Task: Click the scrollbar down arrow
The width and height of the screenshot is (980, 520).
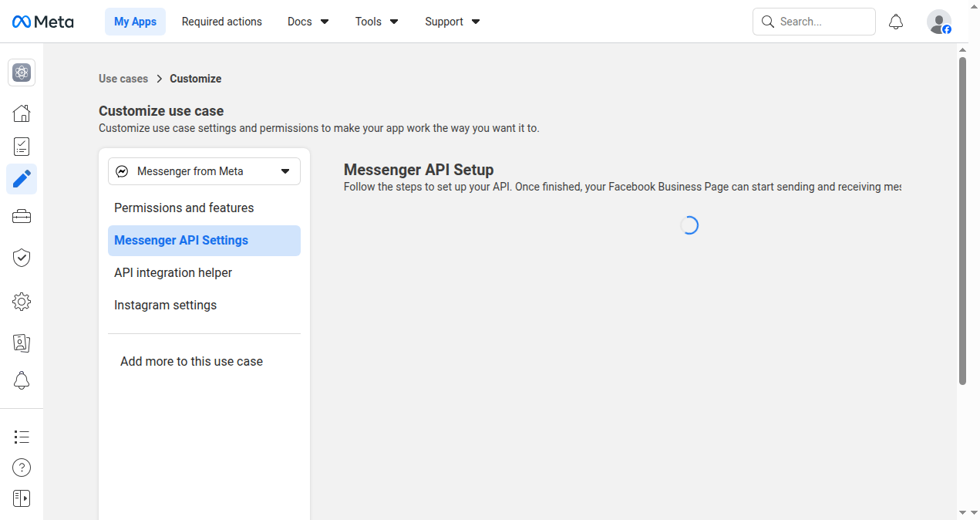Action: tap(962, 512)
